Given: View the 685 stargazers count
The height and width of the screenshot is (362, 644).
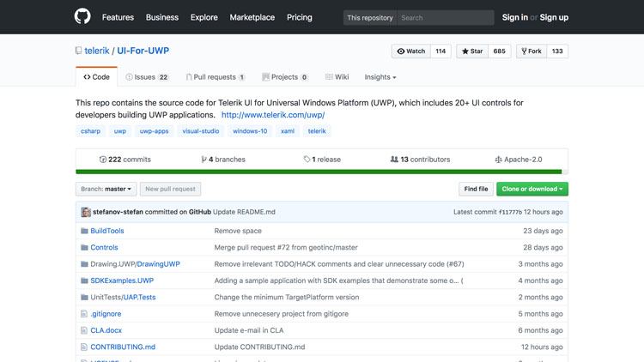Looking at the screenshot, I should pyautogui.click(x=500, y=51).
